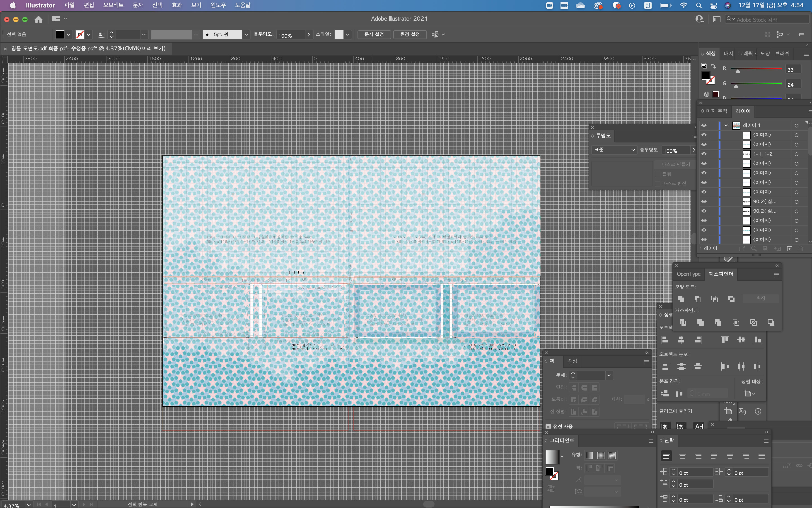Click the Minus Back pathfinder icon
Viewport: 812px width, 508px height.
click(x=771, y=322)
